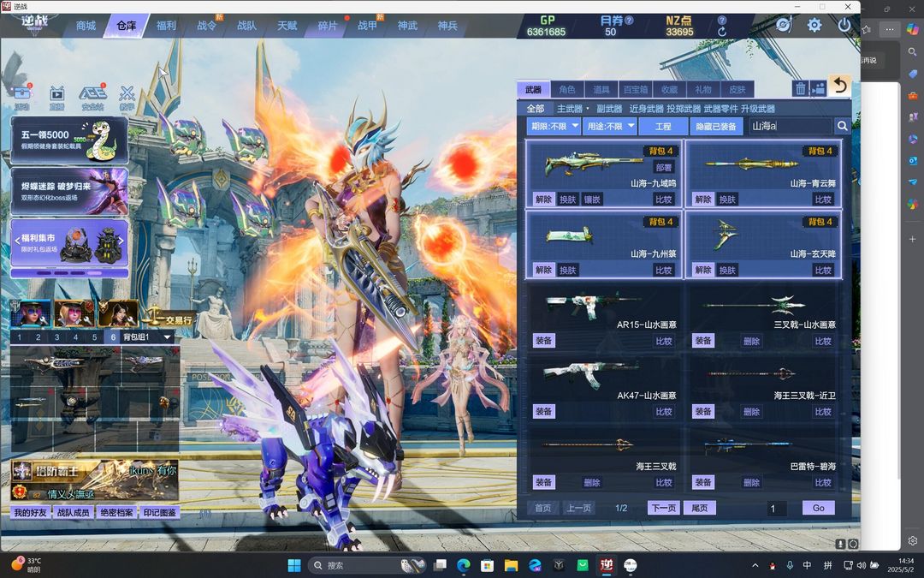The height and width of the screenshot is (578, 924).
Task: Show hidden system tray icons
Action: (755, 565)
